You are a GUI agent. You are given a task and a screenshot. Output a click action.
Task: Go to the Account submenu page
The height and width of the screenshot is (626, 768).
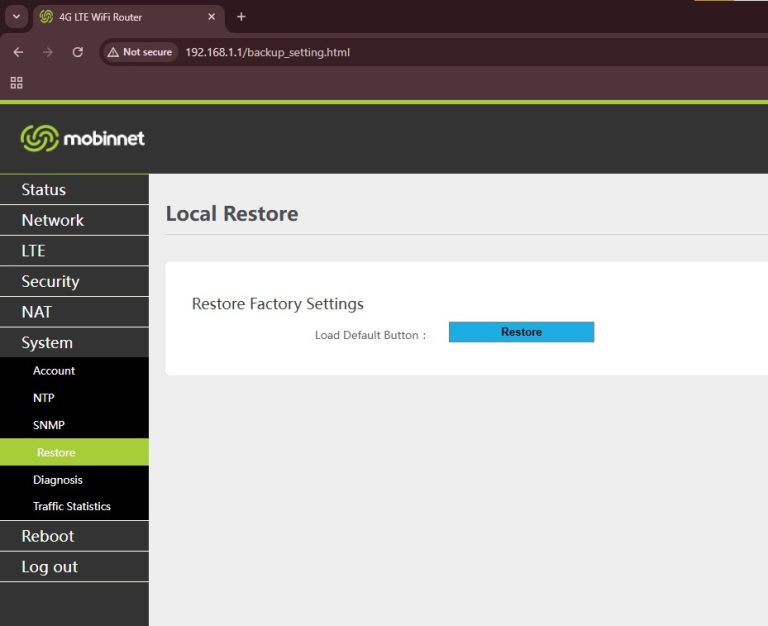coord(54,371)
